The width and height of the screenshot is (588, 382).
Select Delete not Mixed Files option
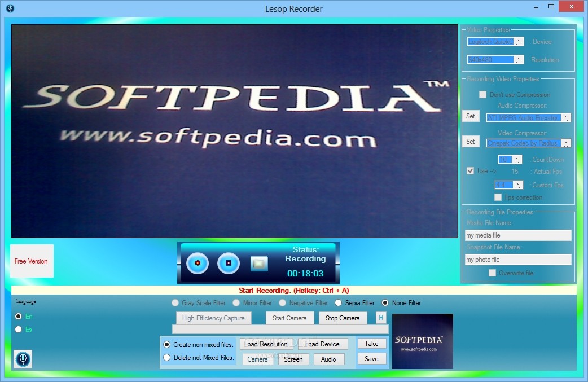167,358
